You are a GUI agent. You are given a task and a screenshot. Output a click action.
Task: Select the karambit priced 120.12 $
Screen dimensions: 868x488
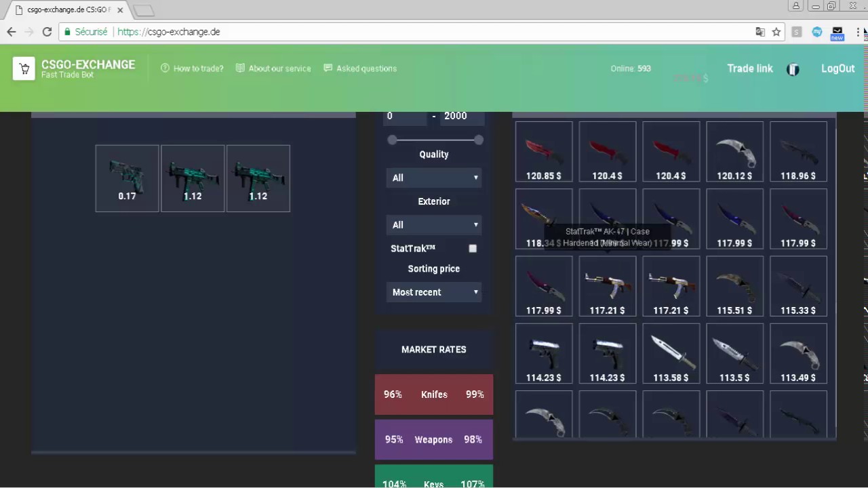(734, 152)
